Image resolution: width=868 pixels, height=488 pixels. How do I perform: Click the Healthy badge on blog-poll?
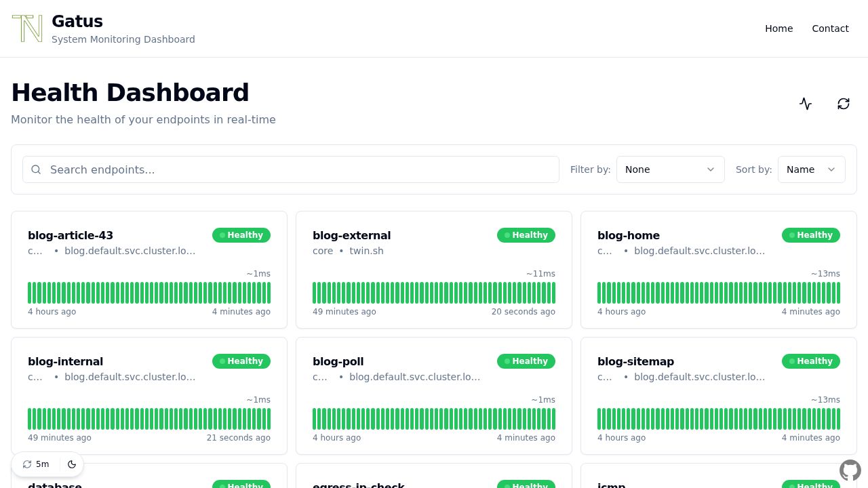click(526, 361)
